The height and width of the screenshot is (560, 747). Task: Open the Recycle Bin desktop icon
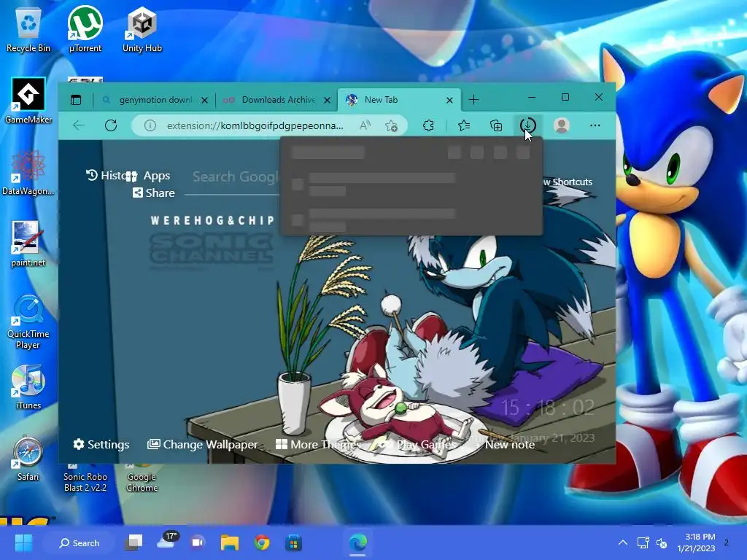[28, 29]
